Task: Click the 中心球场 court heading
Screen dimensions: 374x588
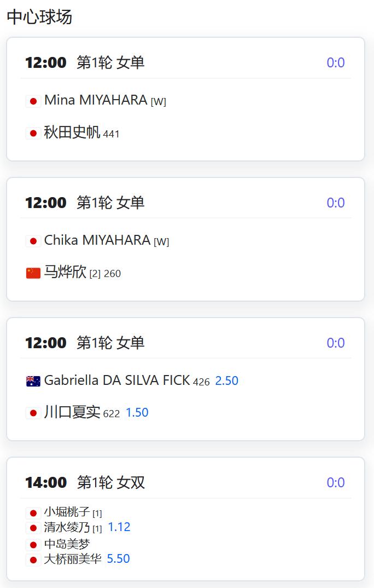Action: (39, 17)
